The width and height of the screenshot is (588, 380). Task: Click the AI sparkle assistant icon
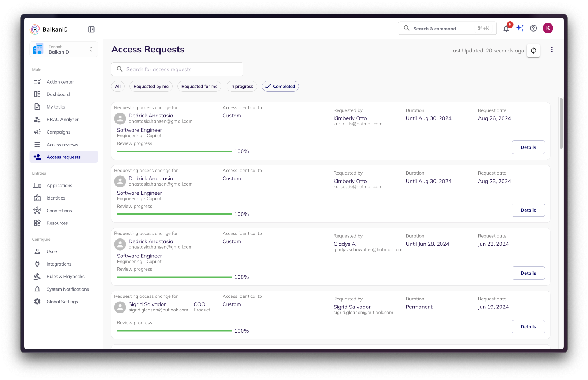[x=520, y=28]
